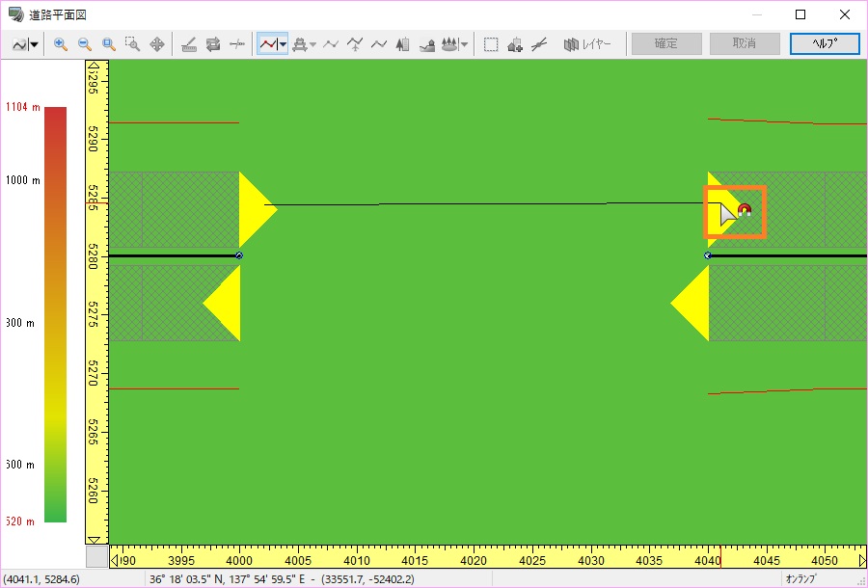Click the 確定 confirm button
The image size is (868, 588).
[x=666, y=43]
